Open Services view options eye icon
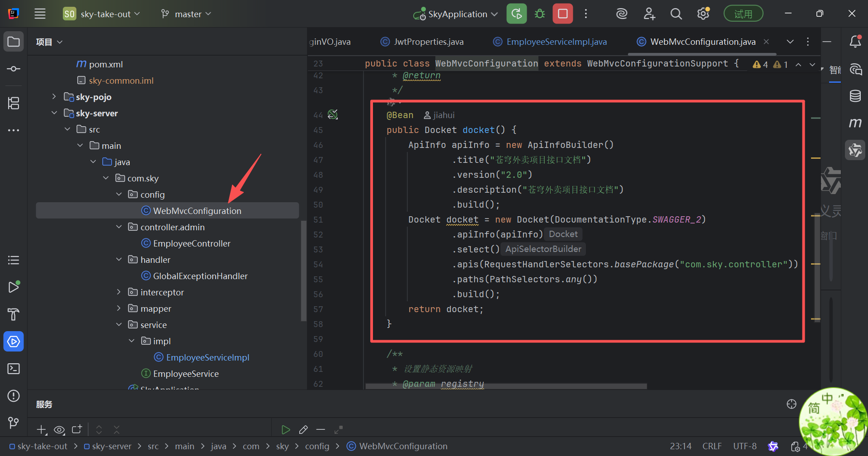Screen dimensions: 868x456 [x=59, y=429]
